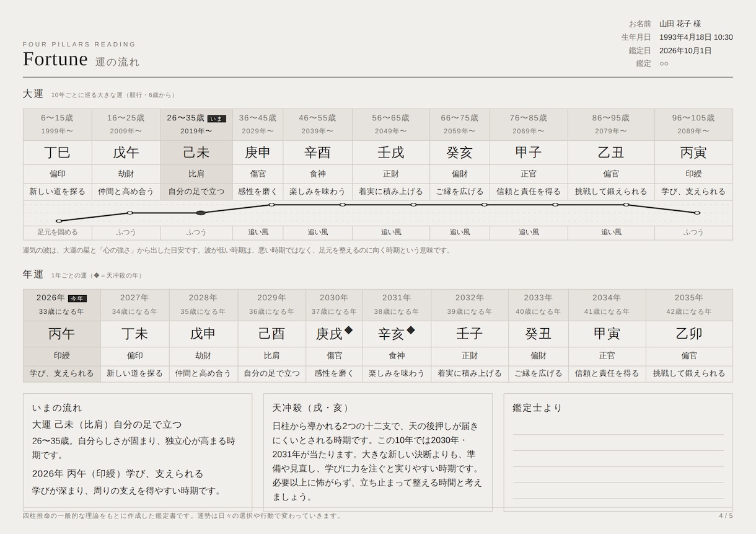Click the 癸亥 pillar cell
The width and height of the screenshot is (756, 534).
pos(460,153)
